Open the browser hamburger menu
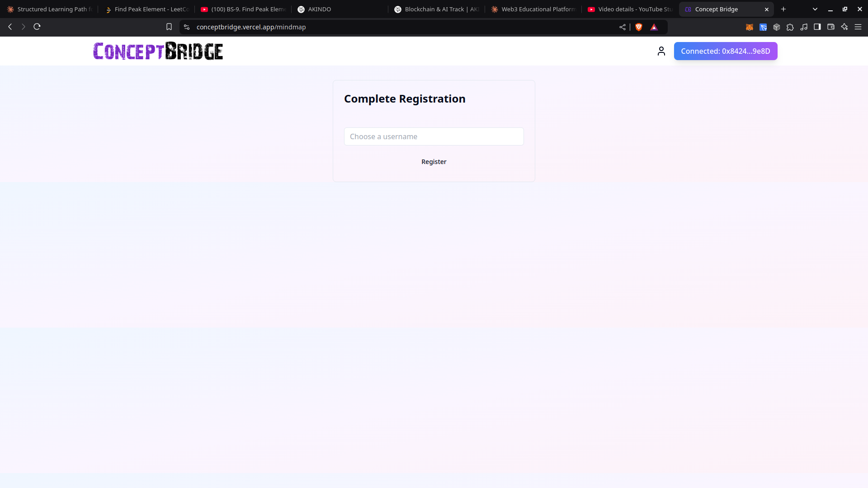 [858, 27]
